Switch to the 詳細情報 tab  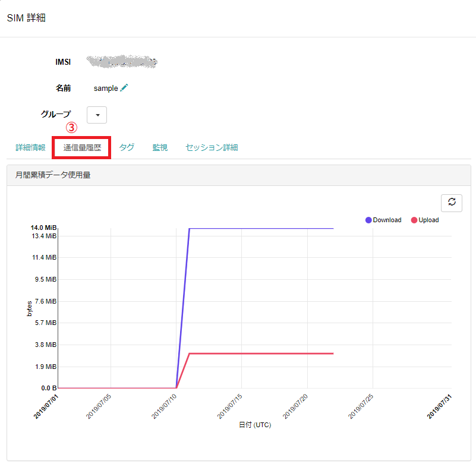30,147
